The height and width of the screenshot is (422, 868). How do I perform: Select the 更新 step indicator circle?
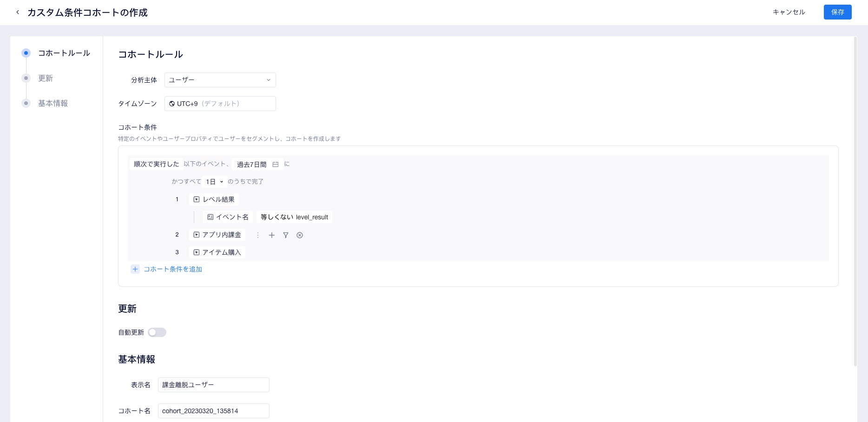pyautogui.click(x=26, y=78)
